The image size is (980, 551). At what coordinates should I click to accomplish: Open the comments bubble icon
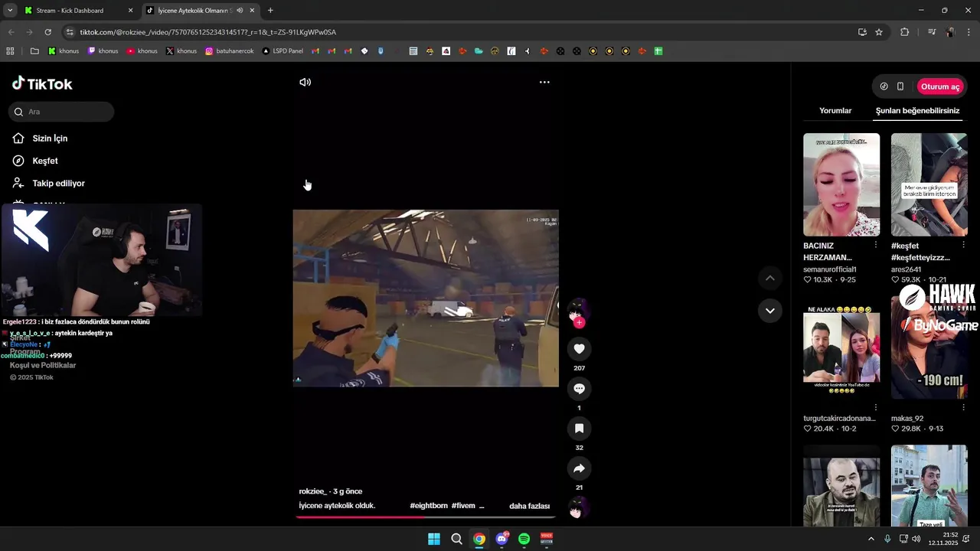tap(579, 389)
